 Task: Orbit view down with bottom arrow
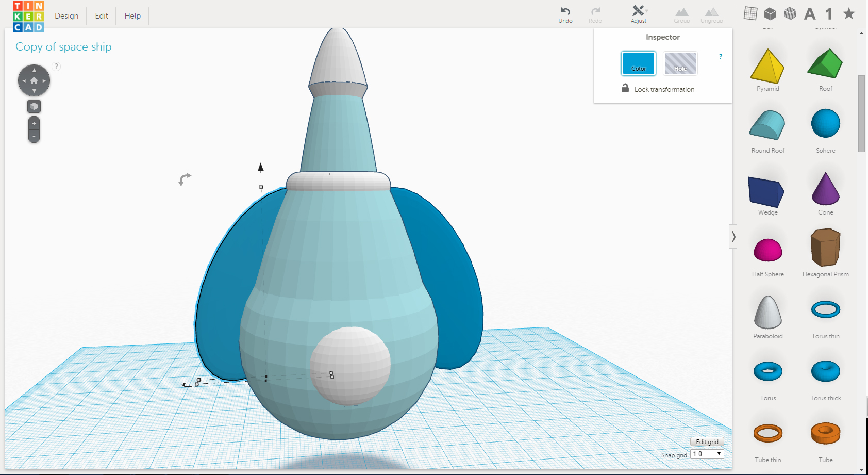[x=34, y=91]
